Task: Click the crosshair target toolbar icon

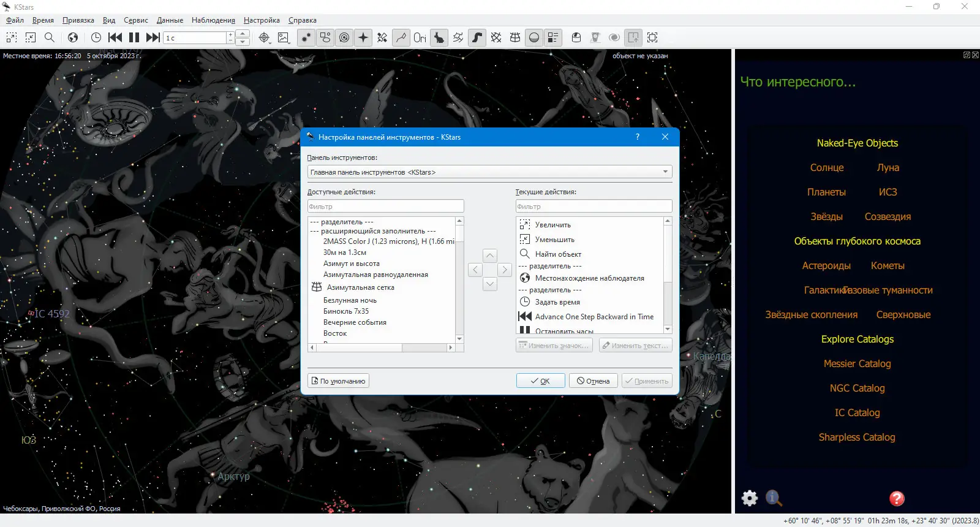Action: pos(264,37)
